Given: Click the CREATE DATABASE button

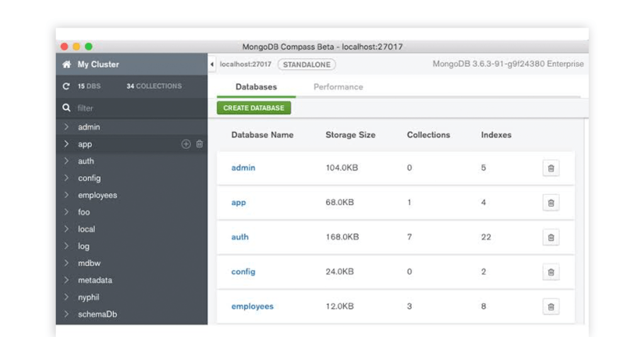Looking at the screenshot, I should (x=254, y=108).
